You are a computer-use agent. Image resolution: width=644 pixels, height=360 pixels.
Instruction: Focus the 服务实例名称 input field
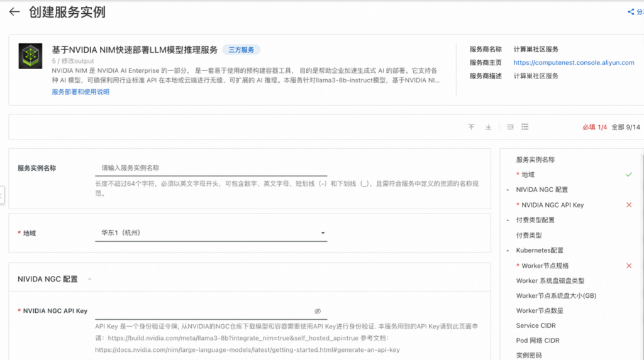tap(211, 168)
